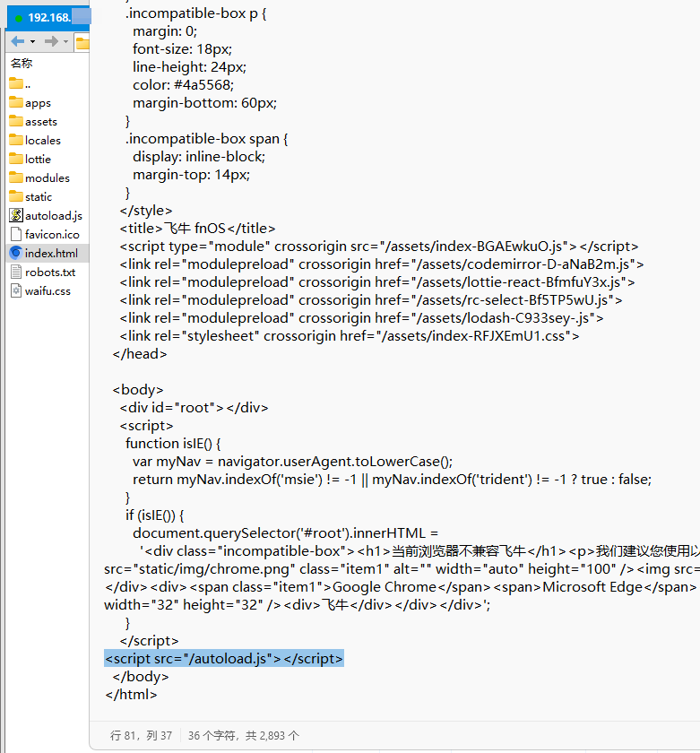
Task: Click the '.incompatible-box span {' selector line
Action: (x=206, y=139)
